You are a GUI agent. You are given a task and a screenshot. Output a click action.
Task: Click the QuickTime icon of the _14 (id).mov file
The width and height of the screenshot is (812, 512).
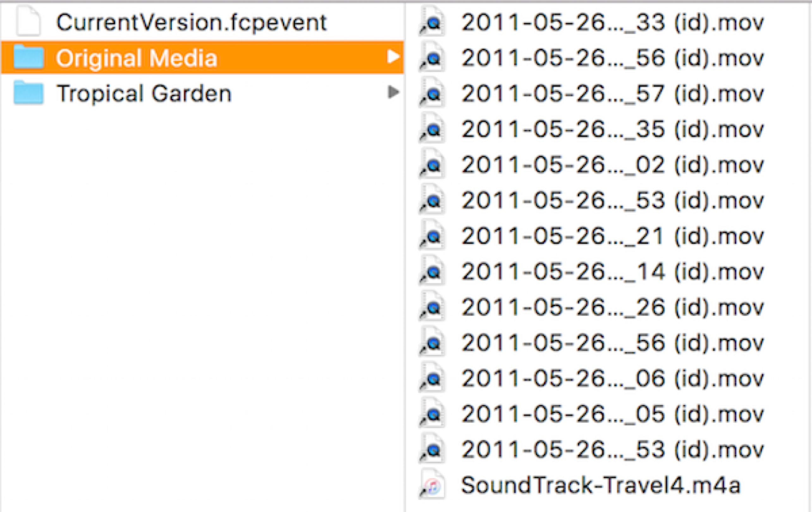point(432,272)
